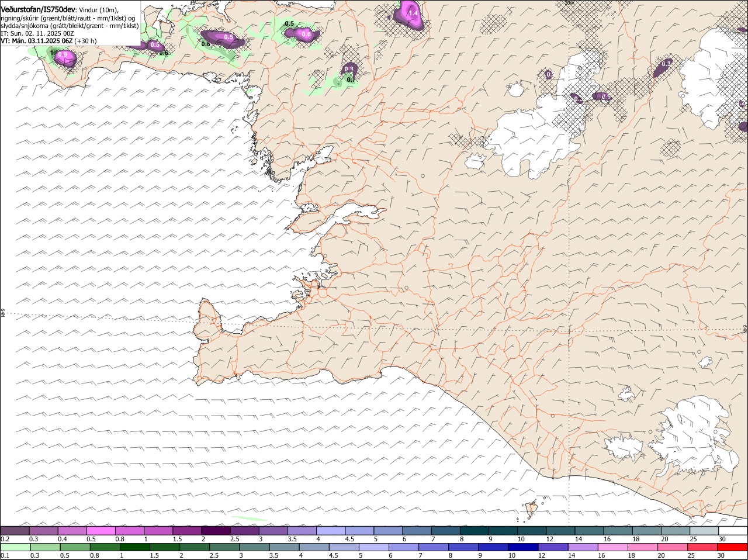Pick the bottom-row green swatch between 2 and 2.5
748x560 pixels.
195,547
